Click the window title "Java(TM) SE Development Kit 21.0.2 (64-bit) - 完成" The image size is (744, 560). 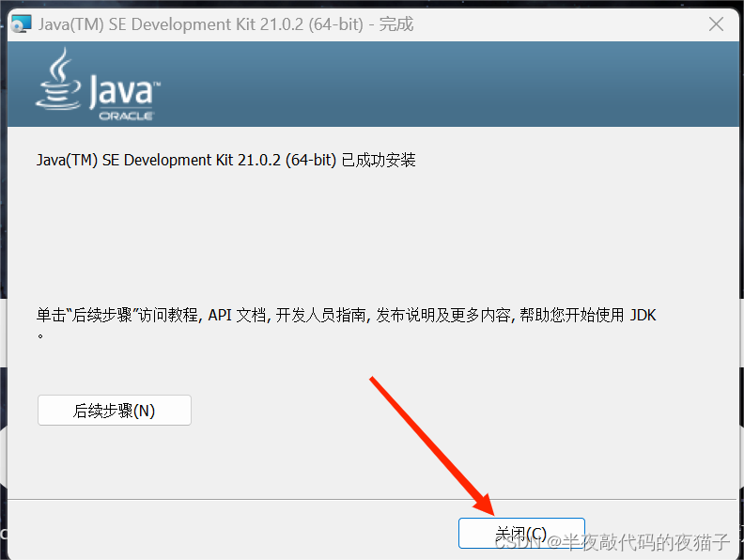(x=225, y=24)
